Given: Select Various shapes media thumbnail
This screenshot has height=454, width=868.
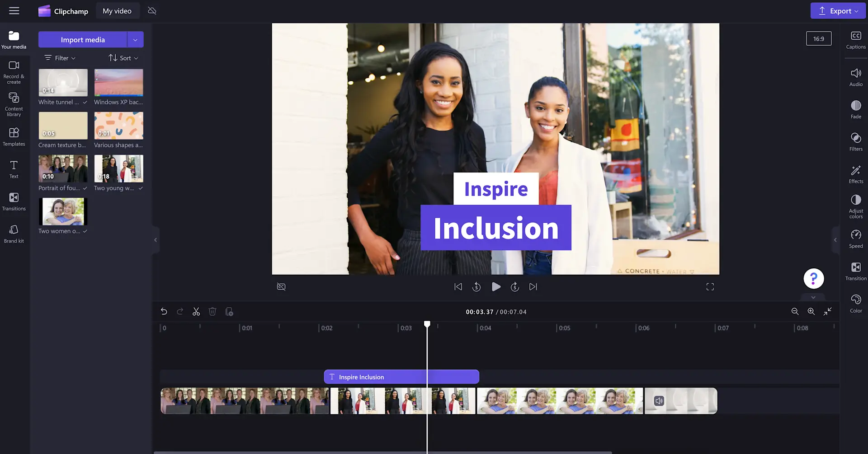Looking at the screenshot, I should click(118, 126).
